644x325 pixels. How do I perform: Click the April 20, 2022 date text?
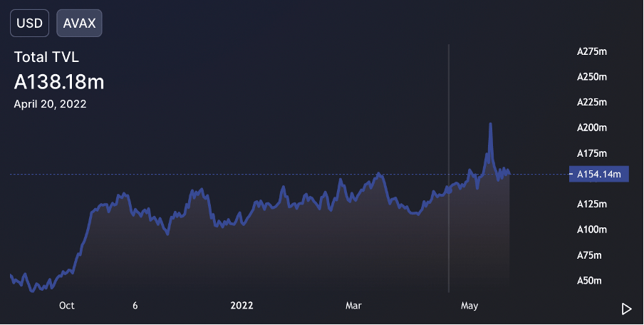[50, 104]
